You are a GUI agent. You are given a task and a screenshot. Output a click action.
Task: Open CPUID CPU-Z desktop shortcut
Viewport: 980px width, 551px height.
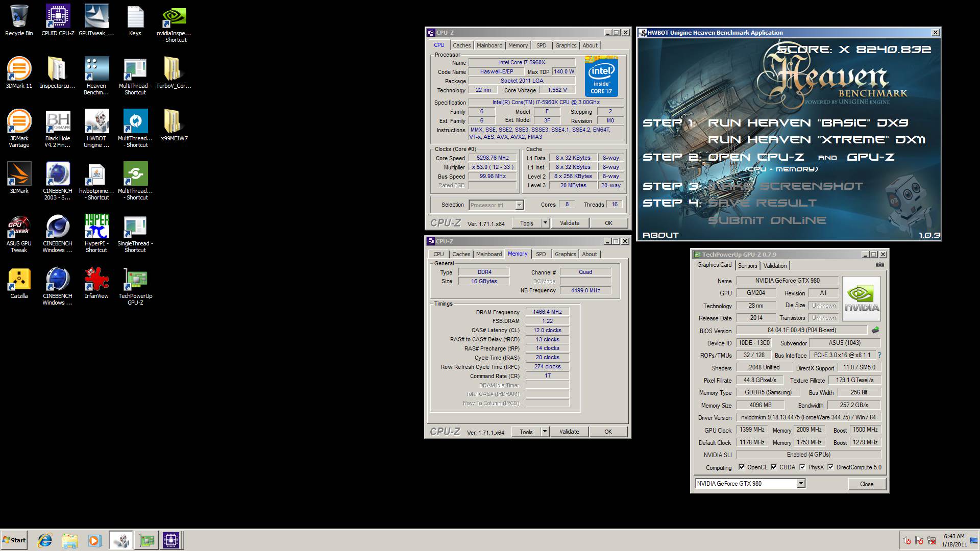coord(58,20)
